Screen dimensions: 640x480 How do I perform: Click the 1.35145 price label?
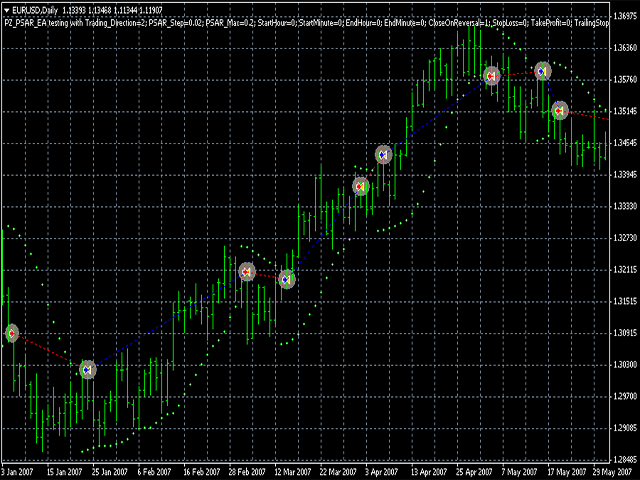point(625,111)
